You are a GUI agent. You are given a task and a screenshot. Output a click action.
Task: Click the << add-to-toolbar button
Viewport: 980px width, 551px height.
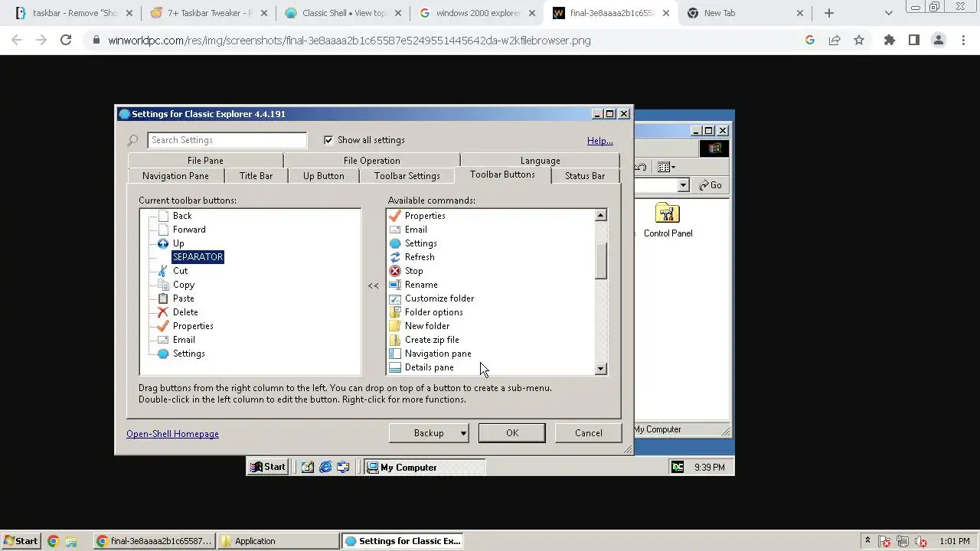pyautogui.click(x=373, y=285)
